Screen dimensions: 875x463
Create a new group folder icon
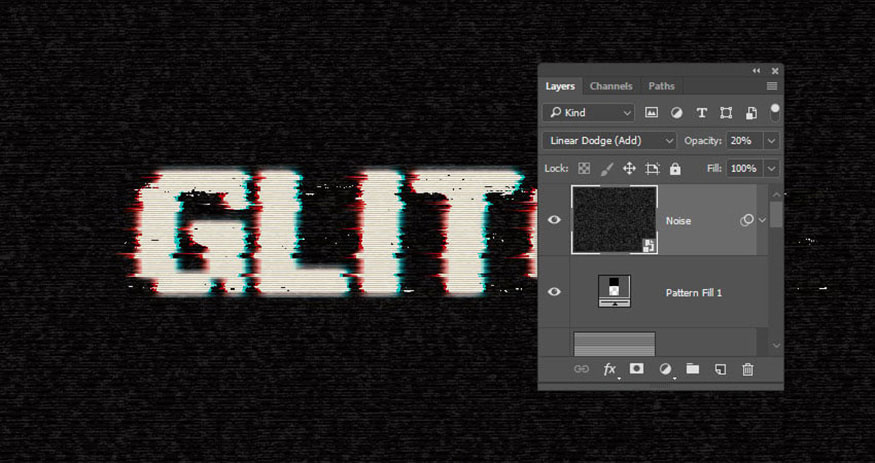(693, 369)
